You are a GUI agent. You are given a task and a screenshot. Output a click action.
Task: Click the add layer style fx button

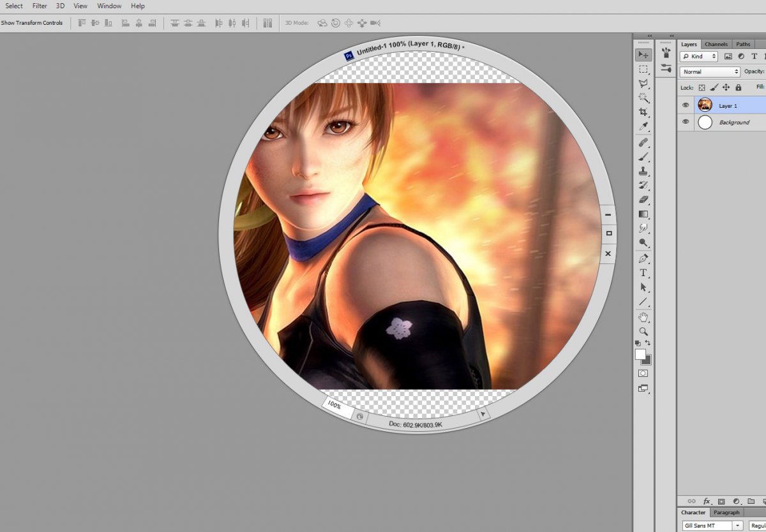(707, 502)
